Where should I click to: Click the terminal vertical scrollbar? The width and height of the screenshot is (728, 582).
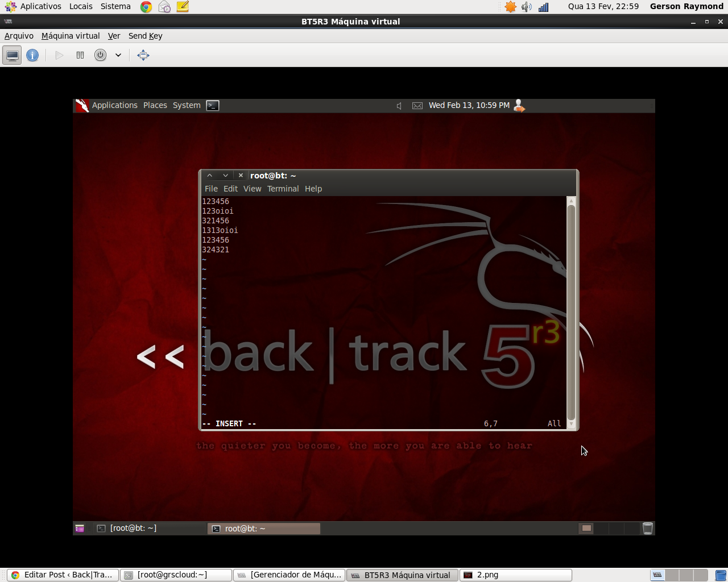coord(571,313)
